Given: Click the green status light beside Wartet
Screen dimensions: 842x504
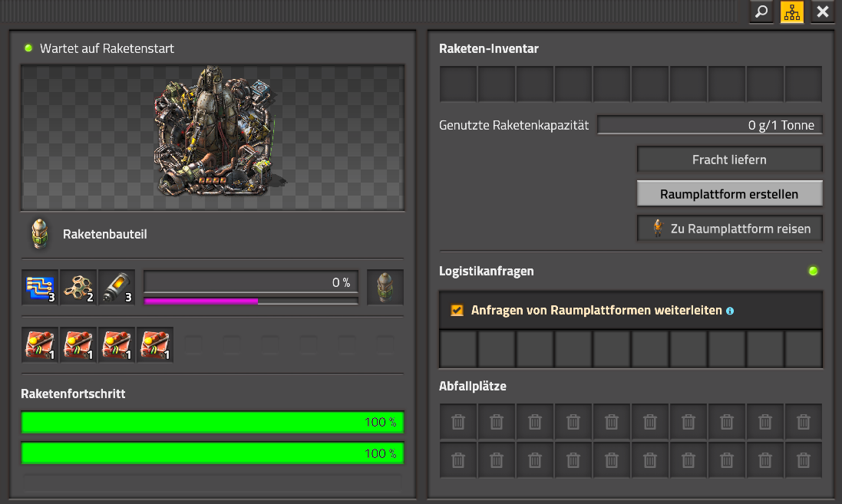Looking at the screenshot, I should coord(28,48).
